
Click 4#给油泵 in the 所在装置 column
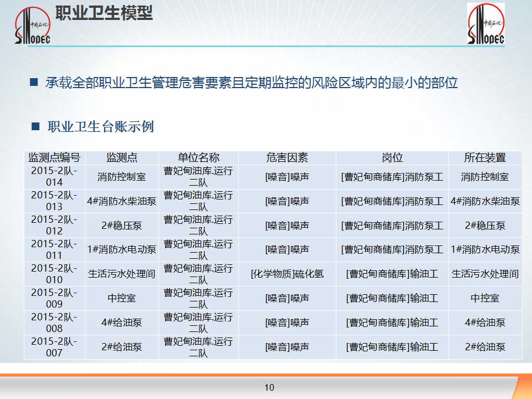pyautogui.click(x=485, y=323)
